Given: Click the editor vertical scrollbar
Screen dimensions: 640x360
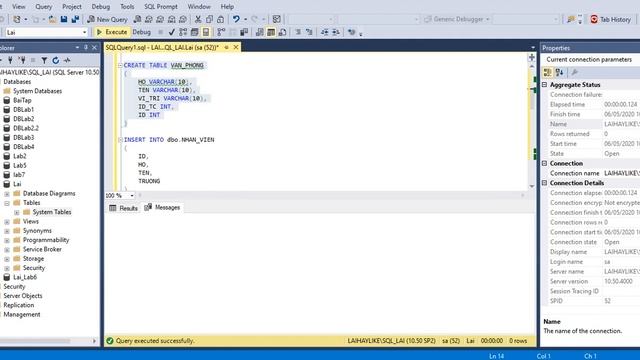Looking at the screenshot, I should click(531, 126).
